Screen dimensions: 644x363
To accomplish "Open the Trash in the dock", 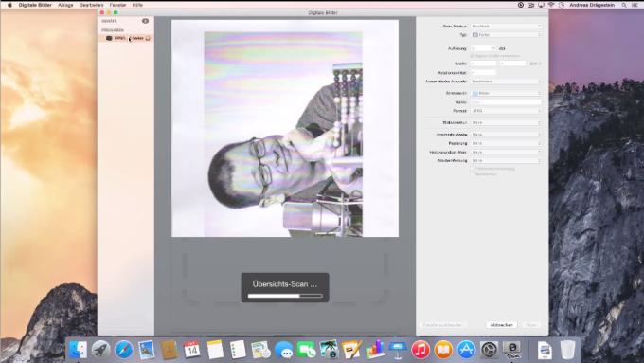I will [x=567, y=350].
